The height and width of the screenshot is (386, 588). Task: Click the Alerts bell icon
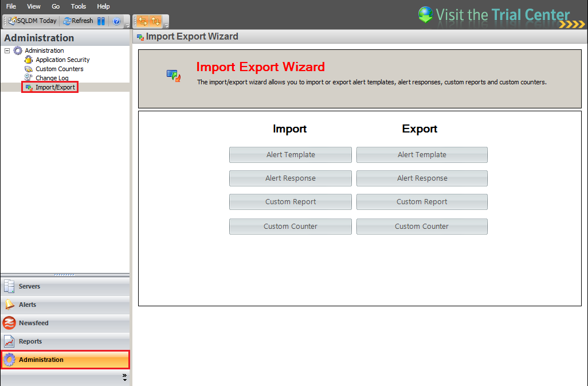(x=9, y=305)
